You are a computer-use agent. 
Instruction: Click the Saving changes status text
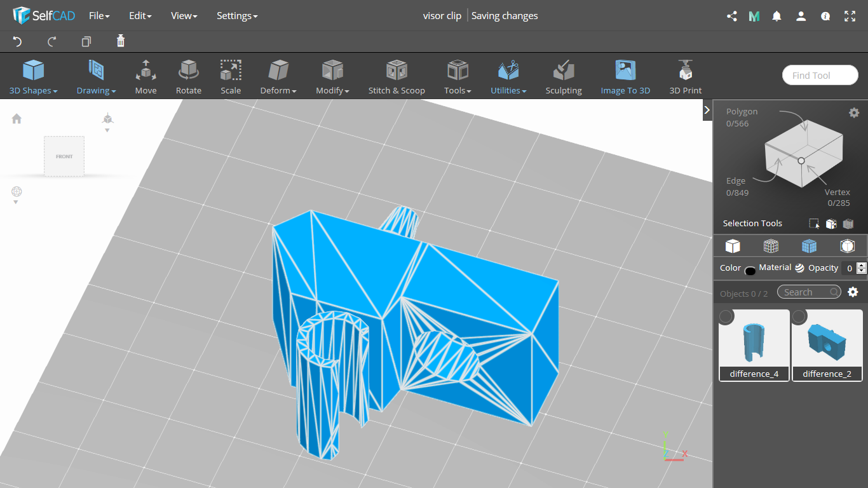(505, 16)
